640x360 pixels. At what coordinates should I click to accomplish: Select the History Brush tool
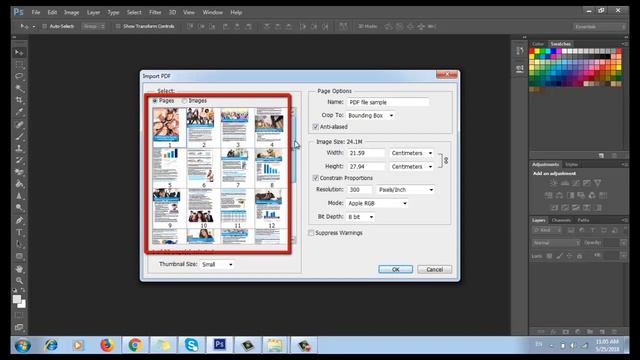(x=19, y=160)
